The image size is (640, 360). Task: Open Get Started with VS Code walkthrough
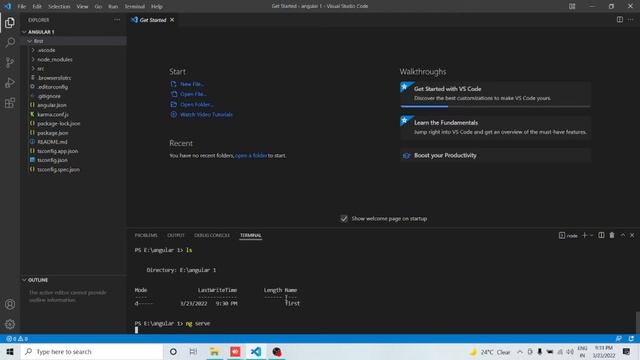(496, 94)
